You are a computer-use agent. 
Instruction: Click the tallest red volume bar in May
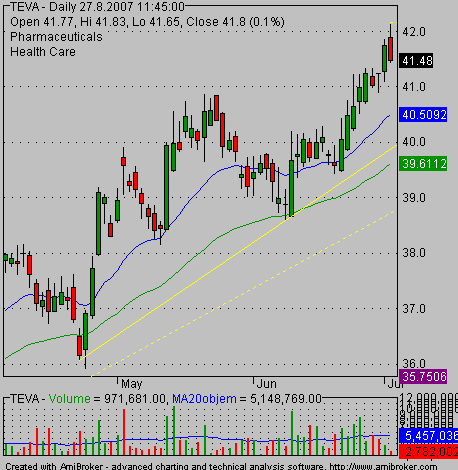pos(124,432)
